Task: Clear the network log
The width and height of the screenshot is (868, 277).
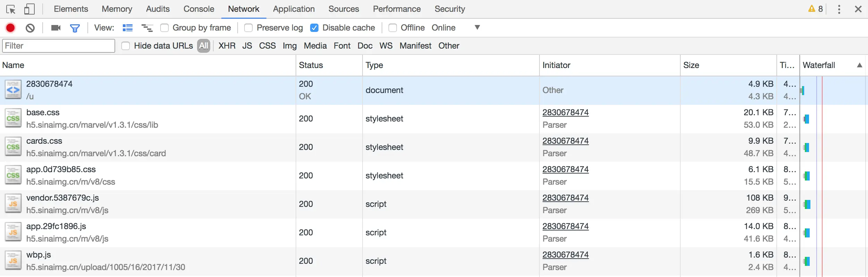Action: pos(30,28)
